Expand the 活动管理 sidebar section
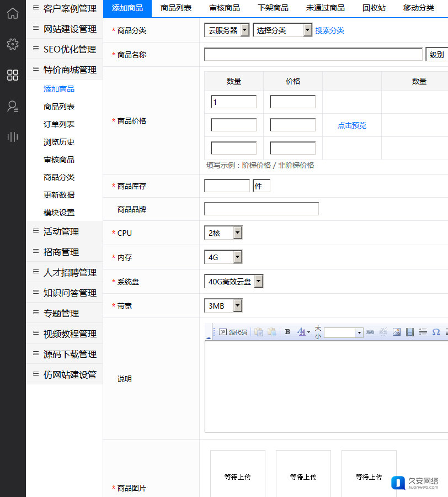The image size is (448, 497). click(61, 231)
